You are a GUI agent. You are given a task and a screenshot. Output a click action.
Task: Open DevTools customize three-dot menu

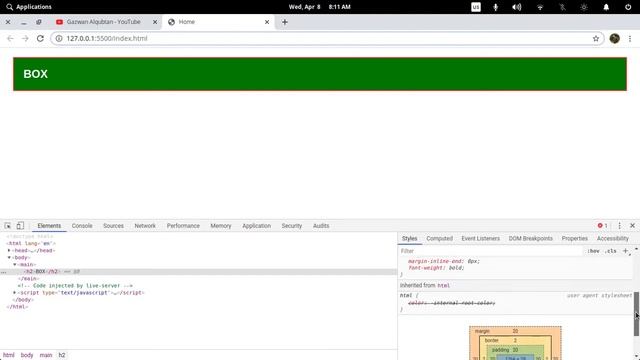619,226
